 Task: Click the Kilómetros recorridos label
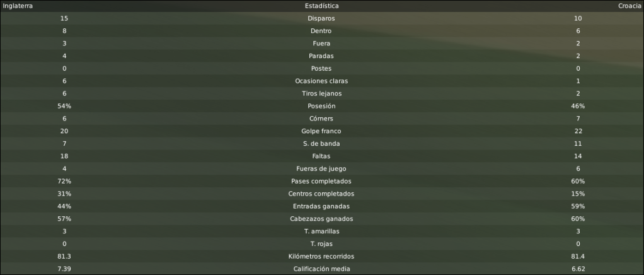point(321,257)
